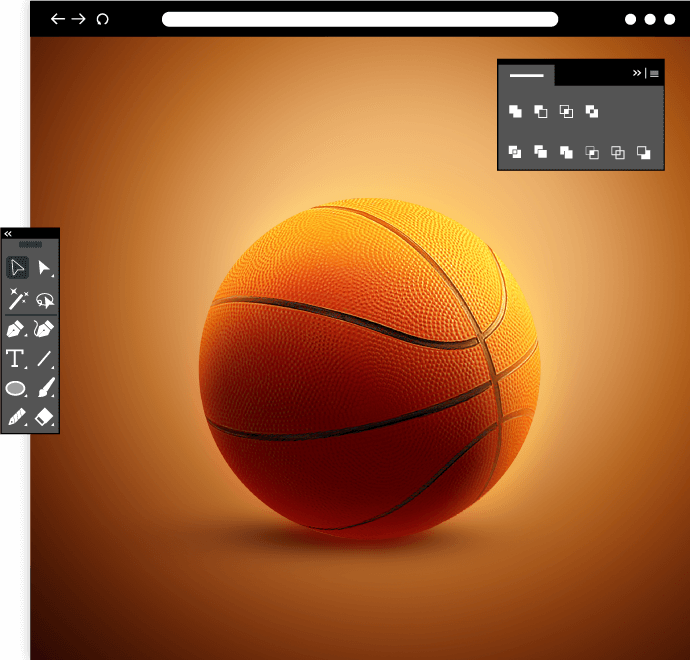This screenshot has width=690, height=660.
Task: Apply Unite shape mode in Pathfinder
Action: [x=515, y=111]
